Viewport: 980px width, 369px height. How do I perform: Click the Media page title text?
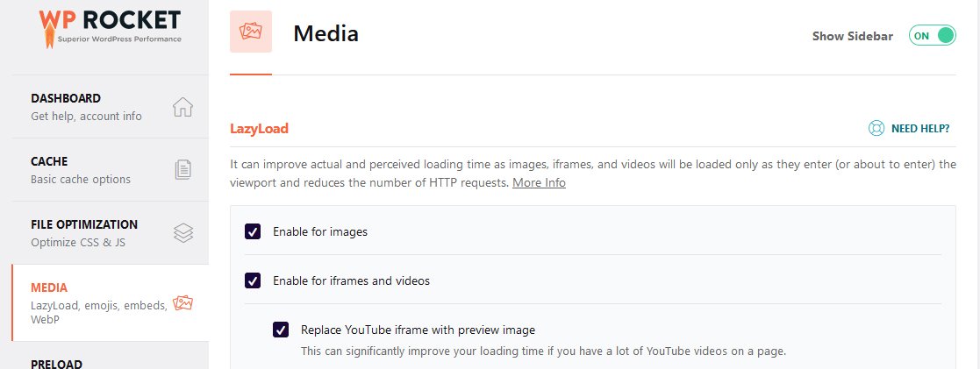pyautogui.click(x=325, y=34)
